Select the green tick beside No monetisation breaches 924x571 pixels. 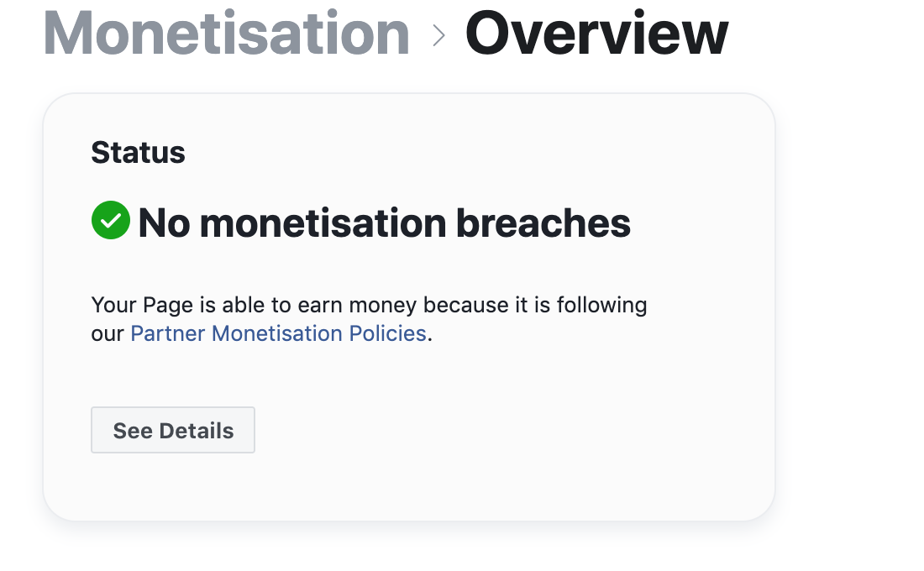tap(111, 220)
